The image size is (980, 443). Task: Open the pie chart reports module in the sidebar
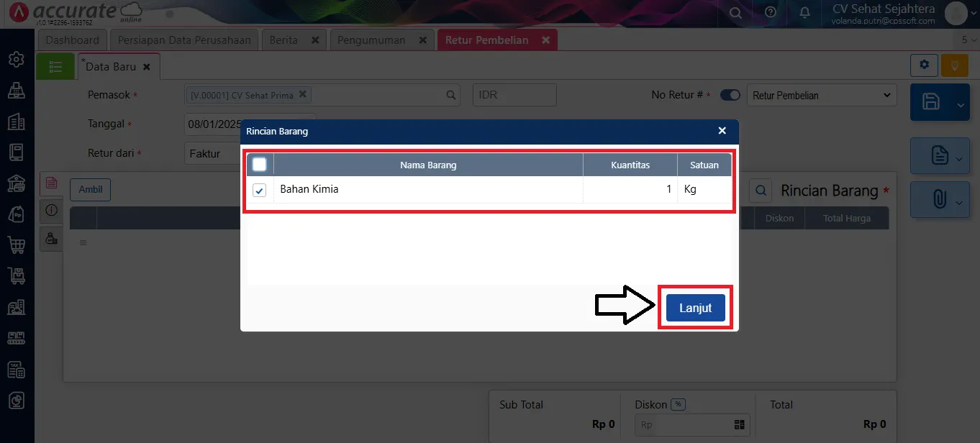pos(17,401)
